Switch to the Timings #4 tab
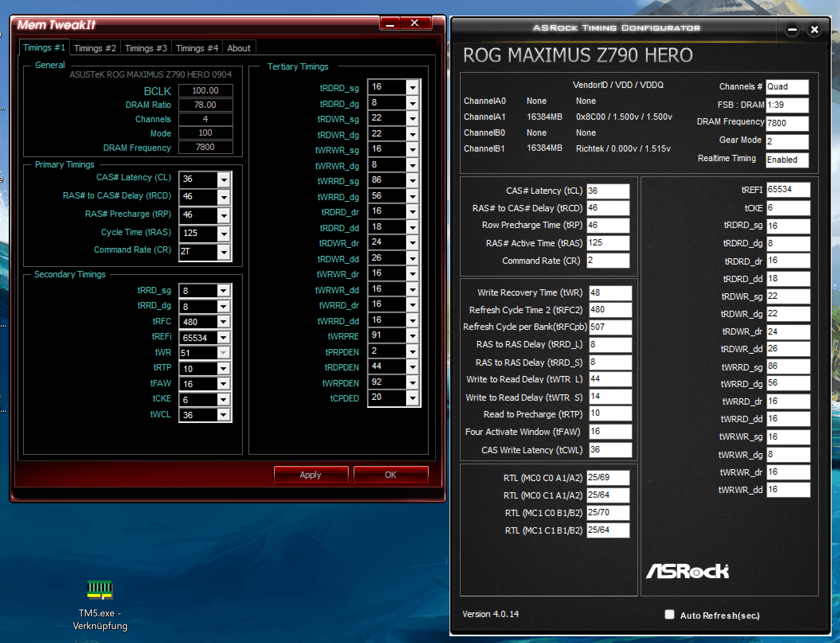Viewport: 840px width, 643px height. click(197, 48)
